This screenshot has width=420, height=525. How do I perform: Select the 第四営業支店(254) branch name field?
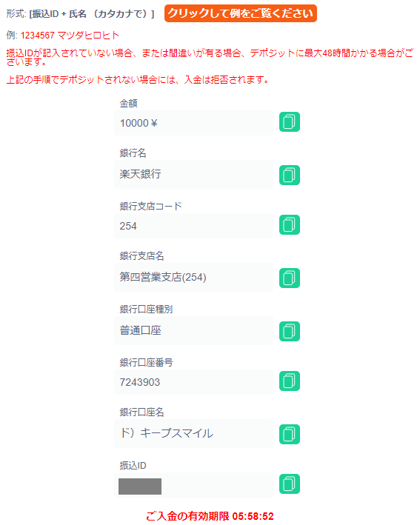(x=193, y=277)
